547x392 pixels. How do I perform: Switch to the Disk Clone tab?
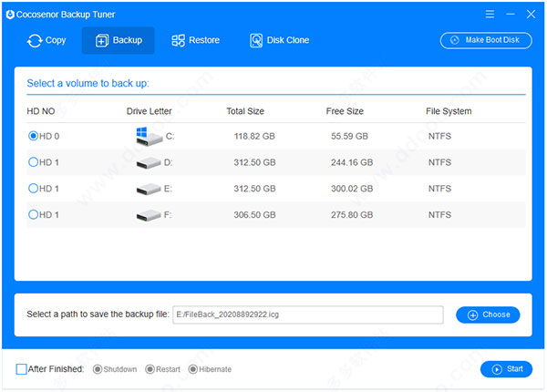pos(280,40)
